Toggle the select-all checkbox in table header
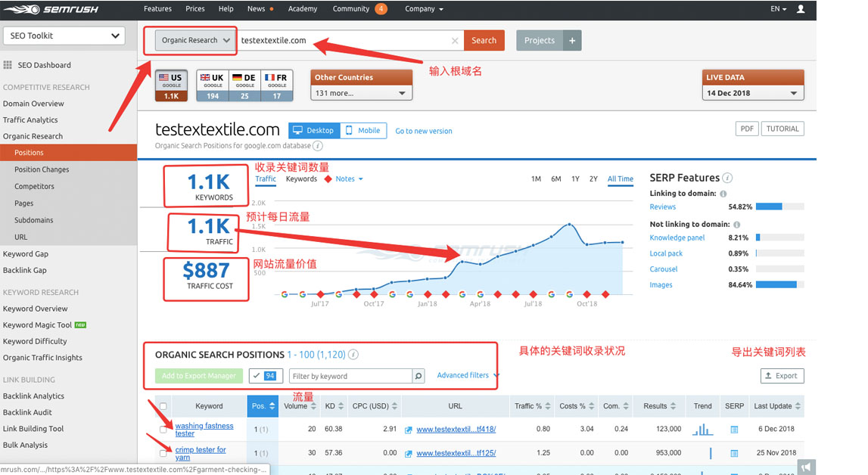The height and width of the screenshot is (475, 868). click(x=163, y=406)
